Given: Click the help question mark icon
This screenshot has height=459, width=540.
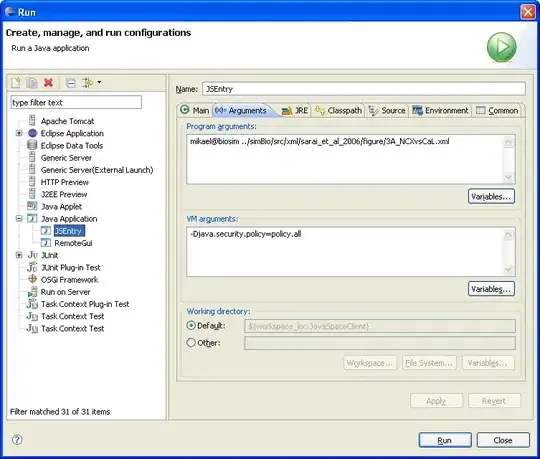Looking at the screenshot, I should tap(17, 439).
